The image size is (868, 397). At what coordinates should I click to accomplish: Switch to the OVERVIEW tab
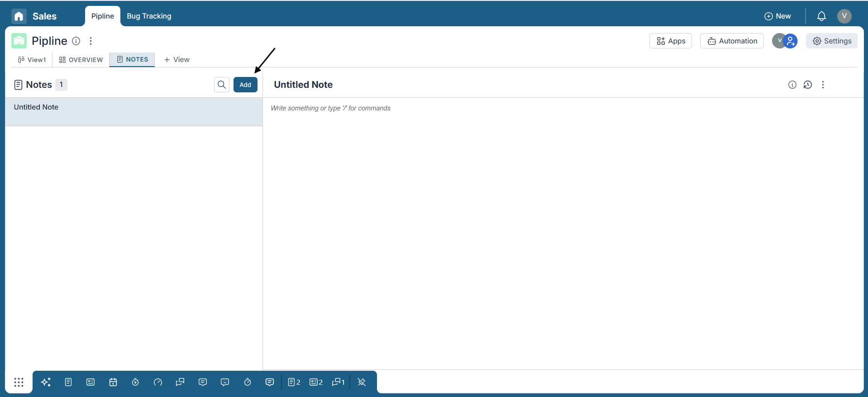(81, 60)
